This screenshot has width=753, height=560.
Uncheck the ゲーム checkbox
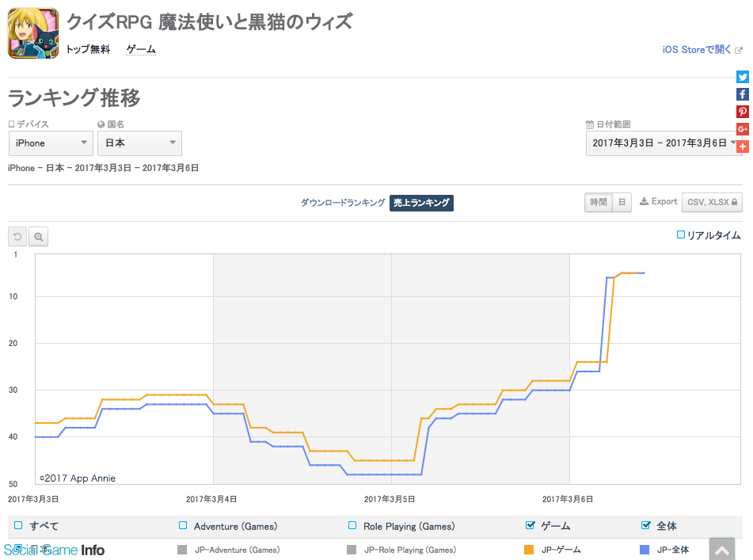tap(531, 525)
